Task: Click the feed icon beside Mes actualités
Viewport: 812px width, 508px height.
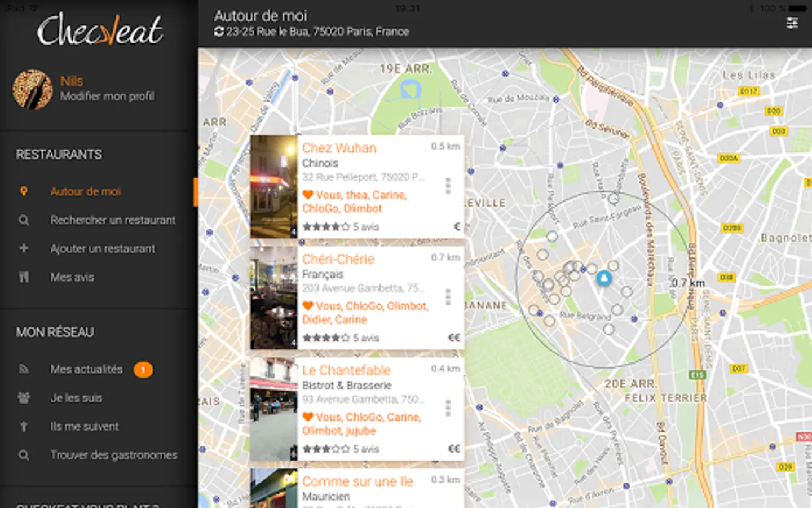Action: [24, 369]
